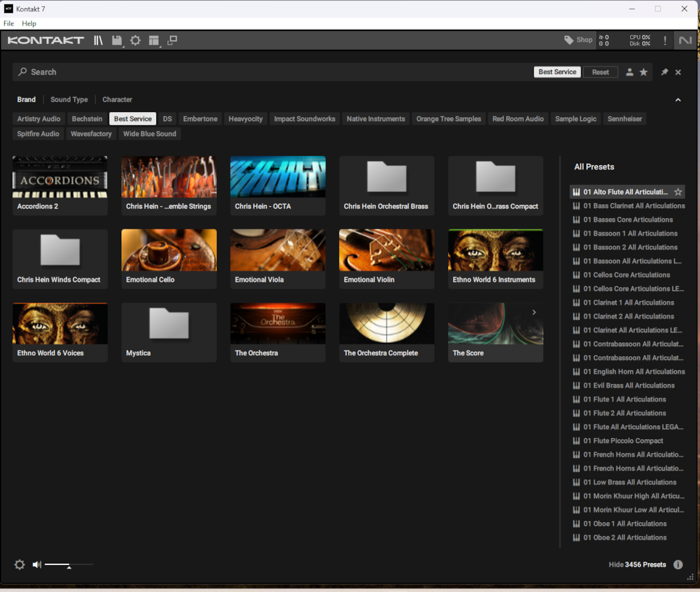The width and height of the screenshot is (700, 592).
Task: Open the Chris Hein - OCTA library
Action: (278, 185)
